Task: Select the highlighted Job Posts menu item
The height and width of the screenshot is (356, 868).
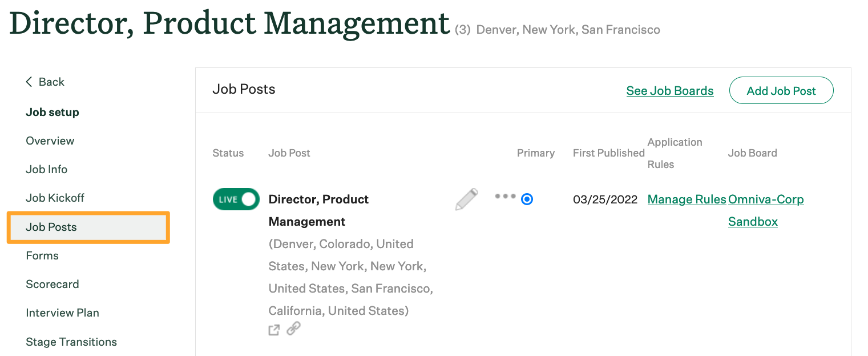Action: (x=51, y=227)
